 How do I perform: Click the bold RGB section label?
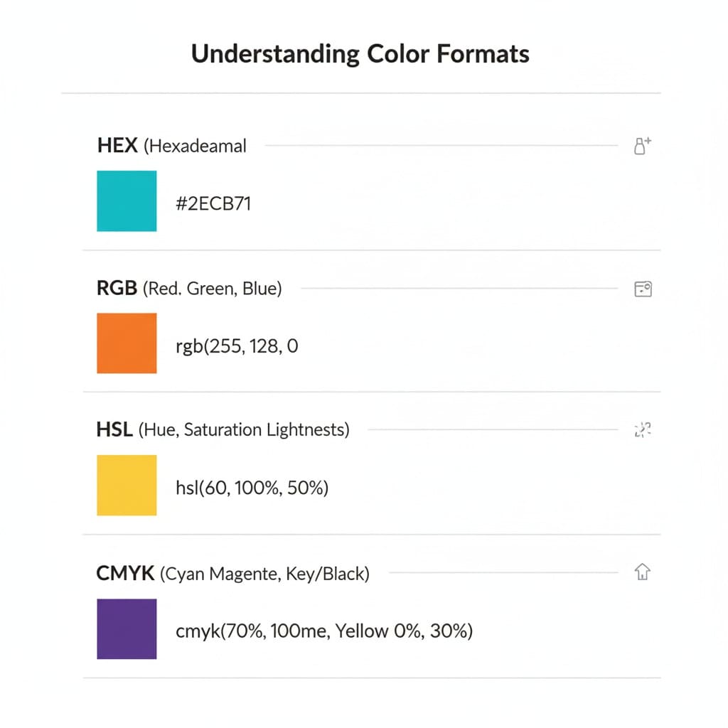click(x=117, y=289)
